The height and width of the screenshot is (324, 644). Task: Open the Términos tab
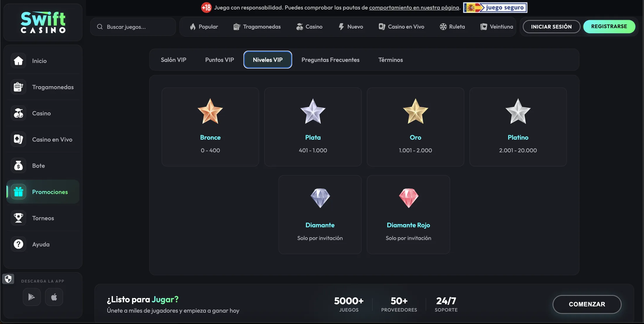390,60
